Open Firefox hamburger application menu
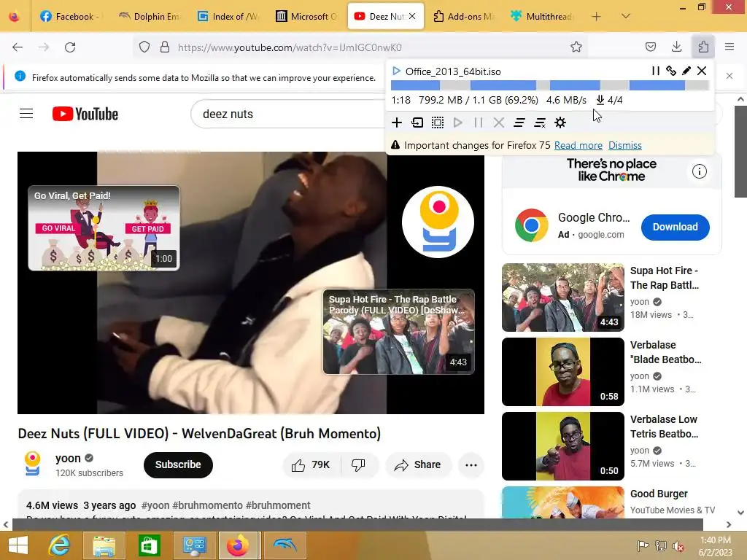Screen dimensions: 747x560 coord(729,47)
